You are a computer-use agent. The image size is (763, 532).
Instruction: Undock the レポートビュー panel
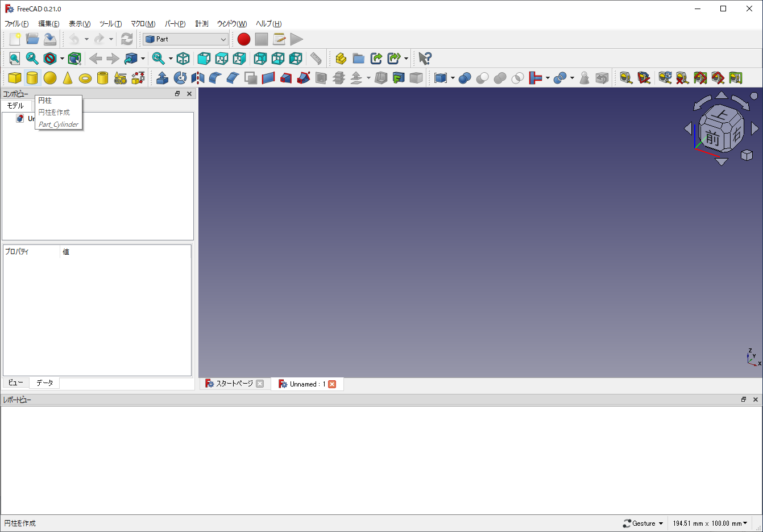[x=743, y=400]
